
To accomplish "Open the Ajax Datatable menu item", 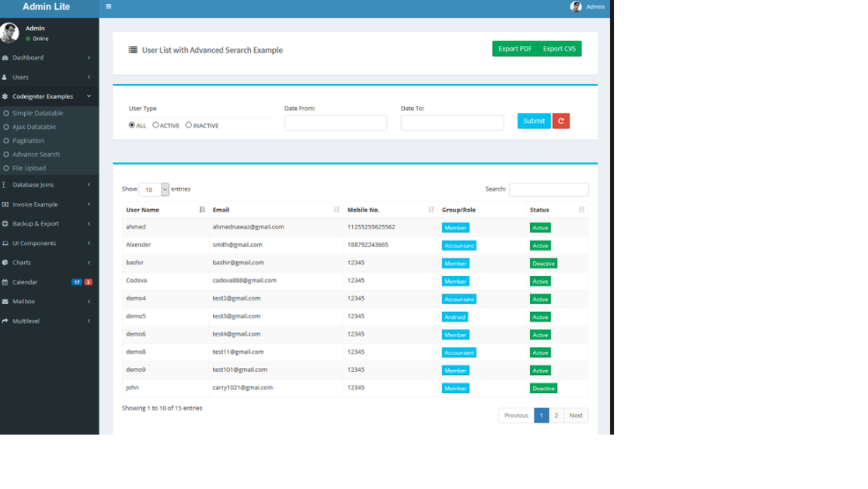I will [34, 127].
